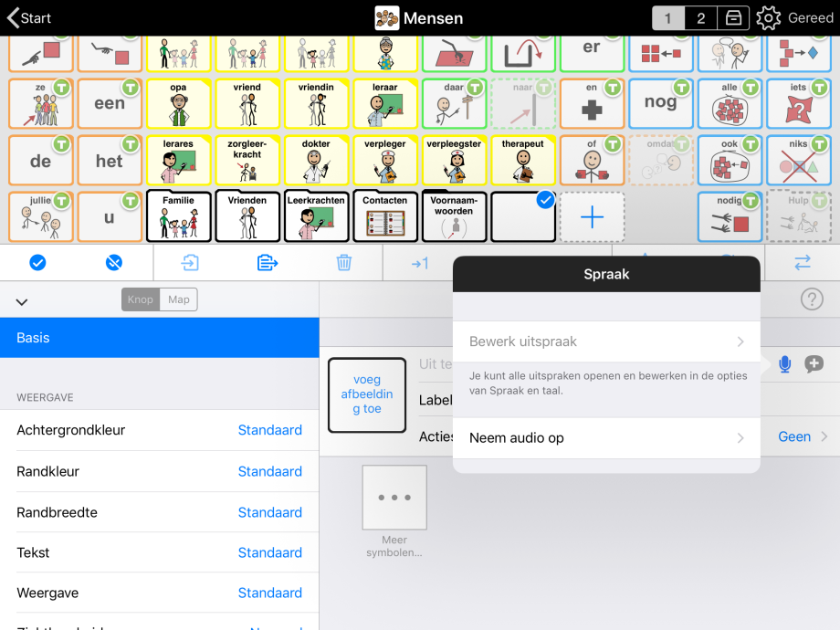Image resolution: width=840 pixels, height=630 pixels.
Task: Change Randbreedte value
Action: [270, 513]
